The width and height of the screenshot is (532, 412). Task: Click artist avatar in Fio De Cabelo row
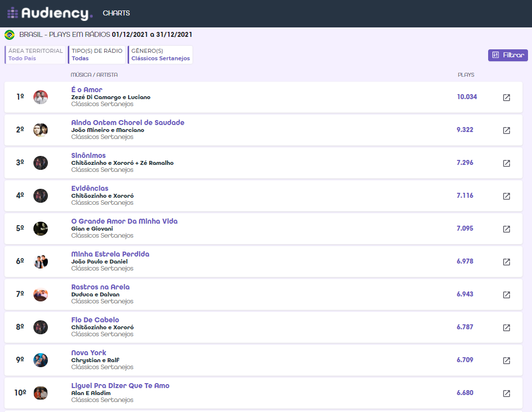[40, 327]
